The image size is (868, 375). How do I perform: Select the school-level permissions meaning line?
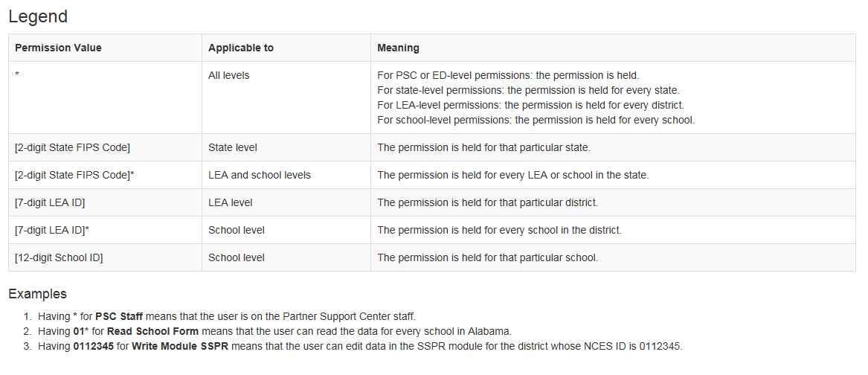pos(536,120)
